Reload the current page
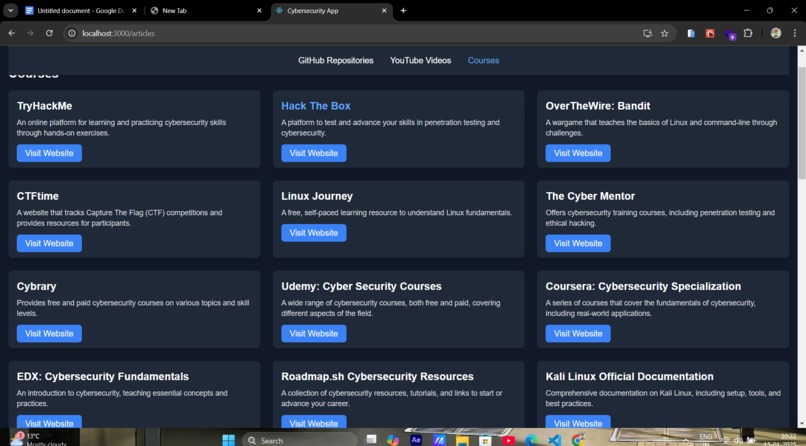Image resolution: width=806 pixels, height=446 pixels. coord(49,33)
